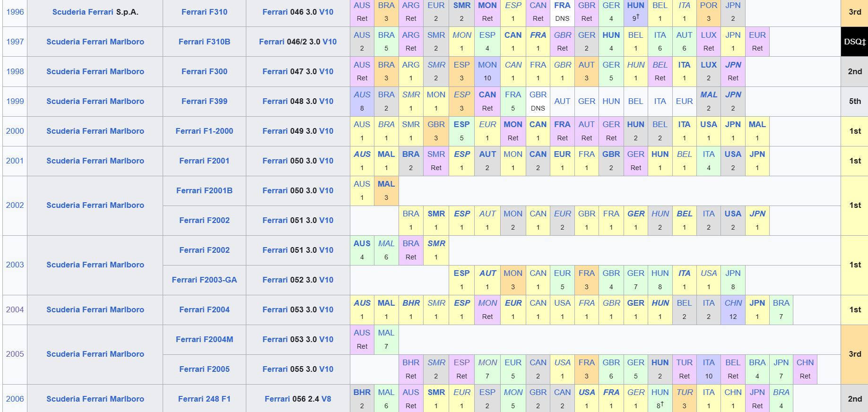Click the TUR race in Ferrari F2005 row
Screen dimensions: 868x412
[x=684, y=362]
